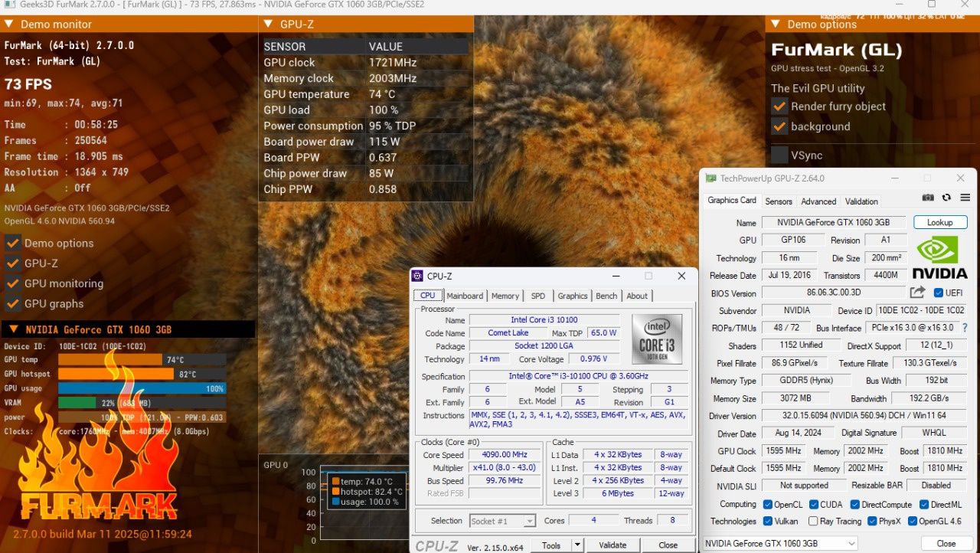Toggle the PhysX checkbox
The width and height of the screenshot is (980, 553).
[872, 522]
